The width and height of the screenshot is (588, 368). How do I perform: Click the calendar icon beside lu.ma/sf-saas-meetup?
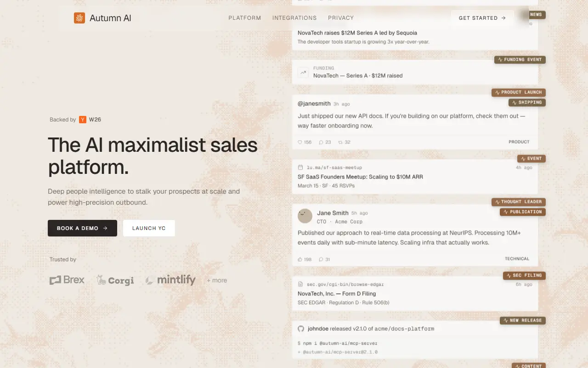click(x=300, y=167)
